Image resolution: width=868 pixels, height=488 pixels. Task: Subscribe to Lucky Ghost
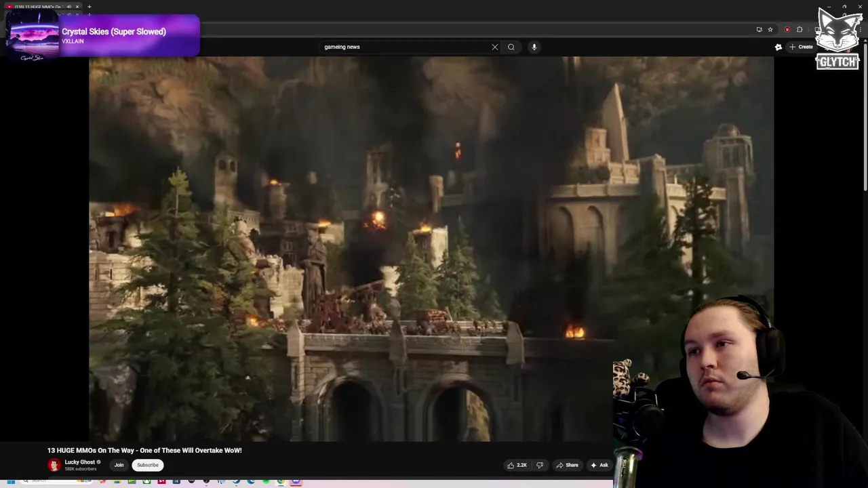148,465
